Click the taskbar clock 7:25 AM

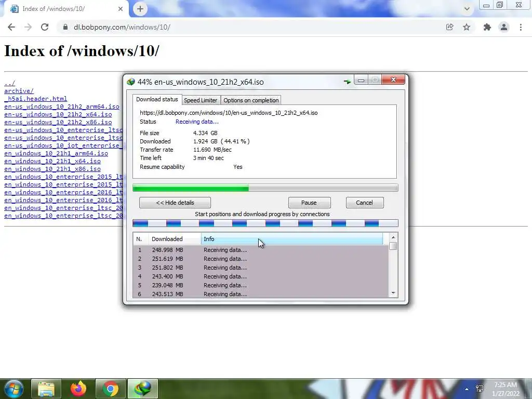tap(505, 385)
